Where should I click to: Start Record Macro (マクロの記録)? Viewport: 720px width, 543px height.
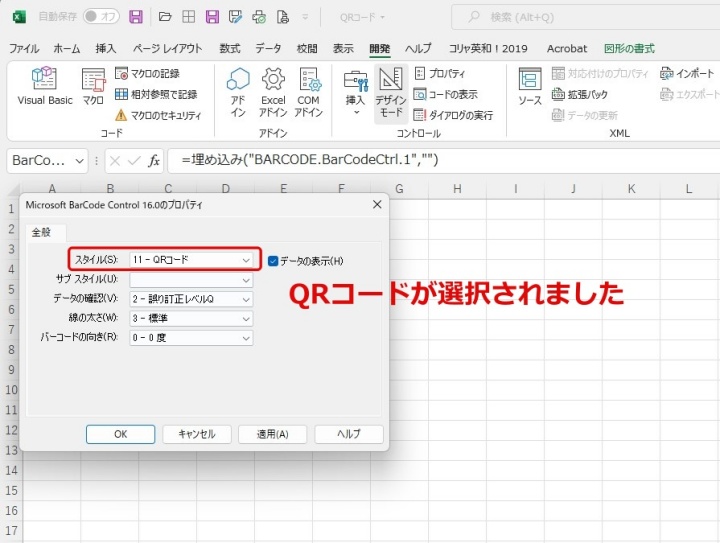[x=147, y=73]
